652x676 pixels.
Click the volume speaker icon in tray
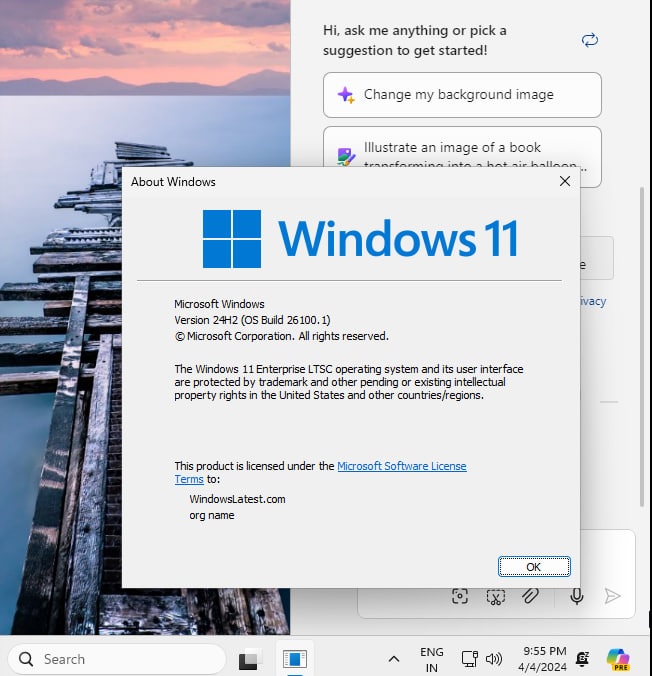coord(494,659)
